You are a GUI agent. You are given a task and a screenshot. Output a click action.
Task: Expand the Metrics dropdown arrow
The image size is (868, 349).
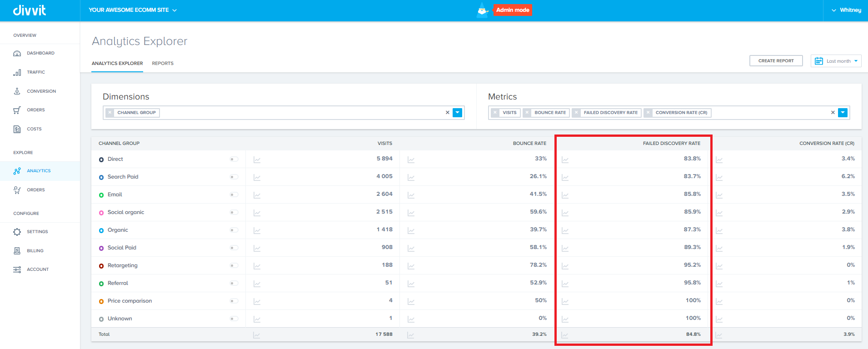coord(843,113)
